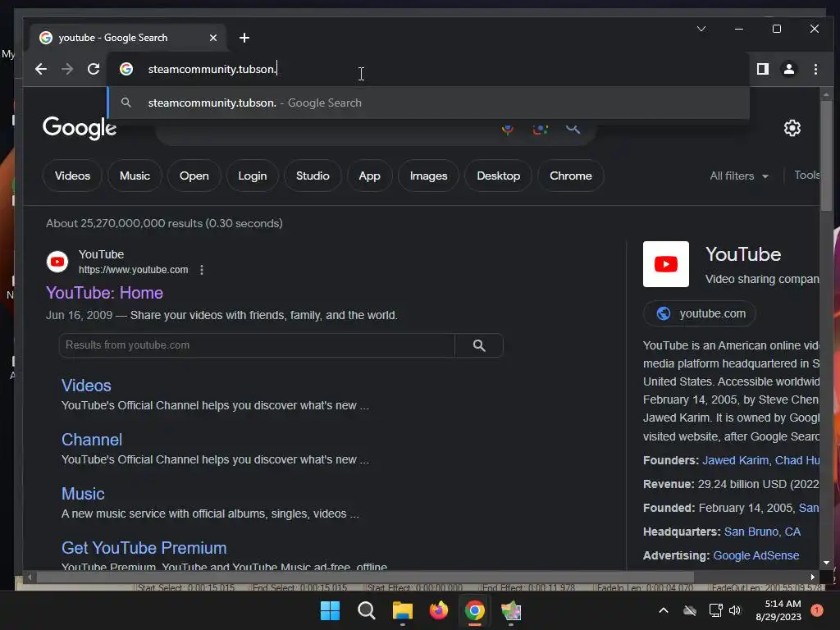The width and height of the screenshot is (840, 630).
Task: Open Firefox from the taskbar
Action: pyautogui.click(x=439, y=610)
